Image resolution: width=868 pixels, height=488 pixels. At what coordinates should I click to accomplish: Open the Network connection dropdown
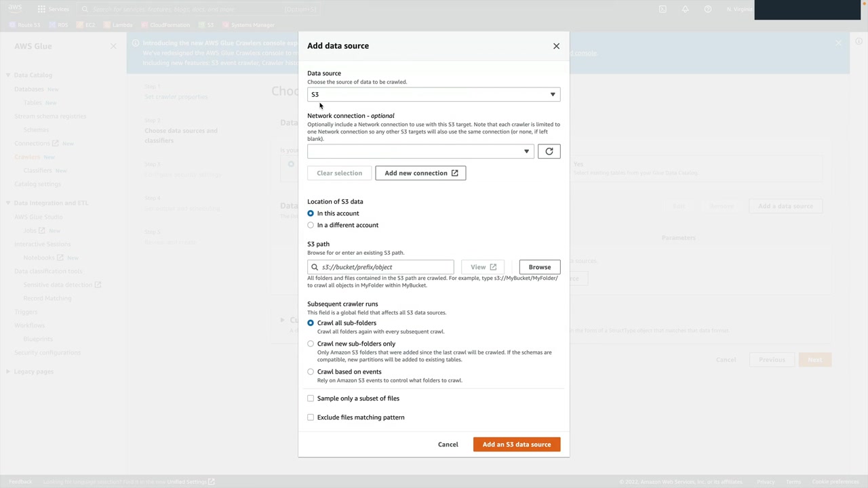pyautogui.click(x=420, y=151)
